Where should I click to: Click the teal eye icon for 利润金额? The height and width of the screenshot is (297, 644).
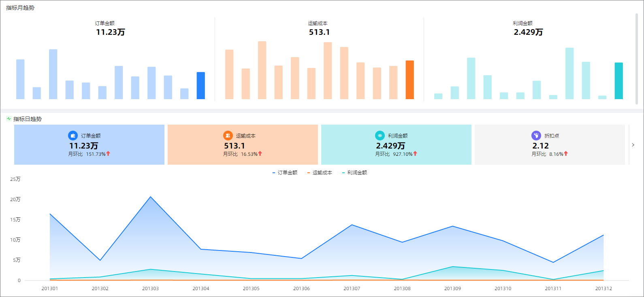click(x=380, y=136)
